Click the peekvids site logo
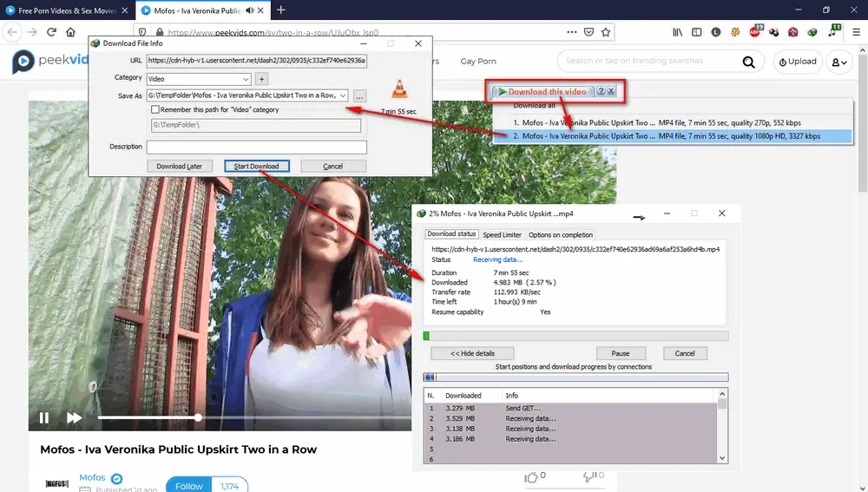 49,61
